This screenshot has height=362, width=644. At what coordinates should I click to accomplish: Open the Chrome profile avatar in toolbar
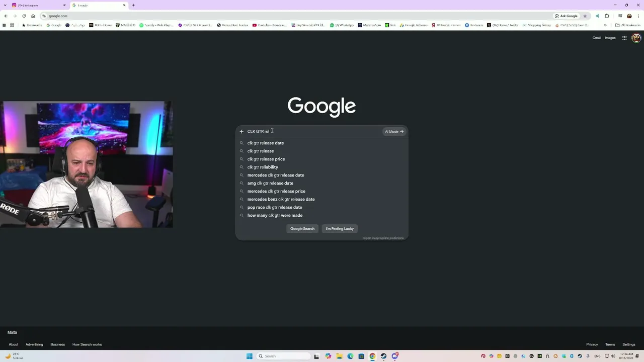tap(629, 16)
